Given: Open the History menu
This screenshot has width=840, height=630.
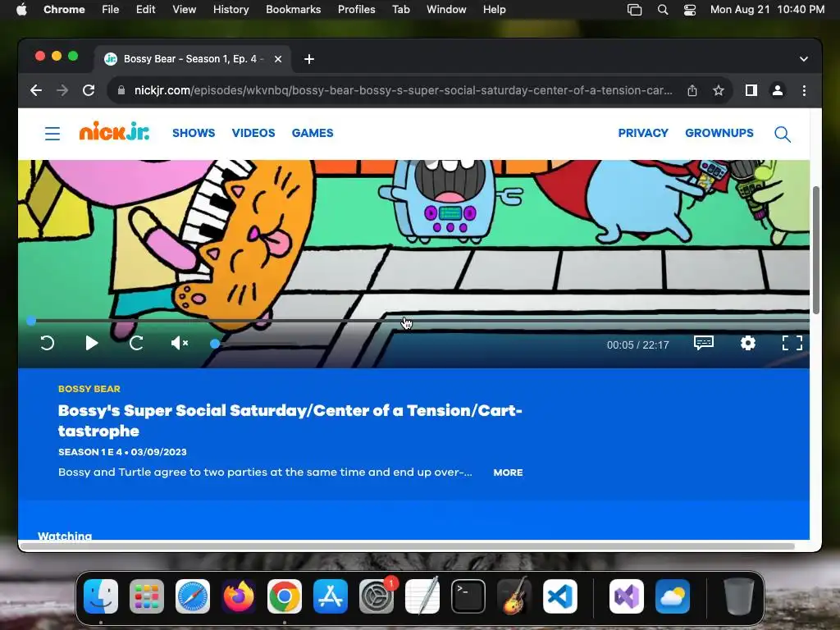Looking at the screenshot, I should [x=231, y=10].
